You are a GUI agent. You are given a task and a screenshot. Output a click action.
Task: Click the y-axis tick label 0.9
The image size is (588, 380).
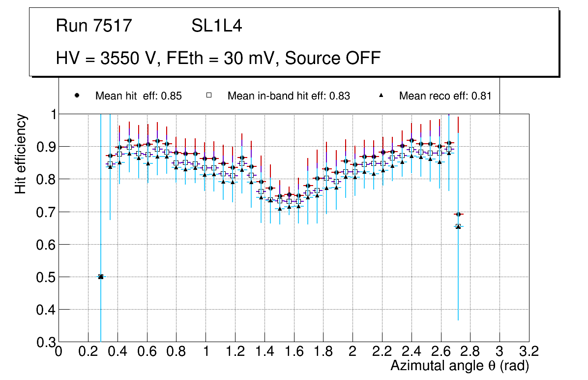click(46, 147)
